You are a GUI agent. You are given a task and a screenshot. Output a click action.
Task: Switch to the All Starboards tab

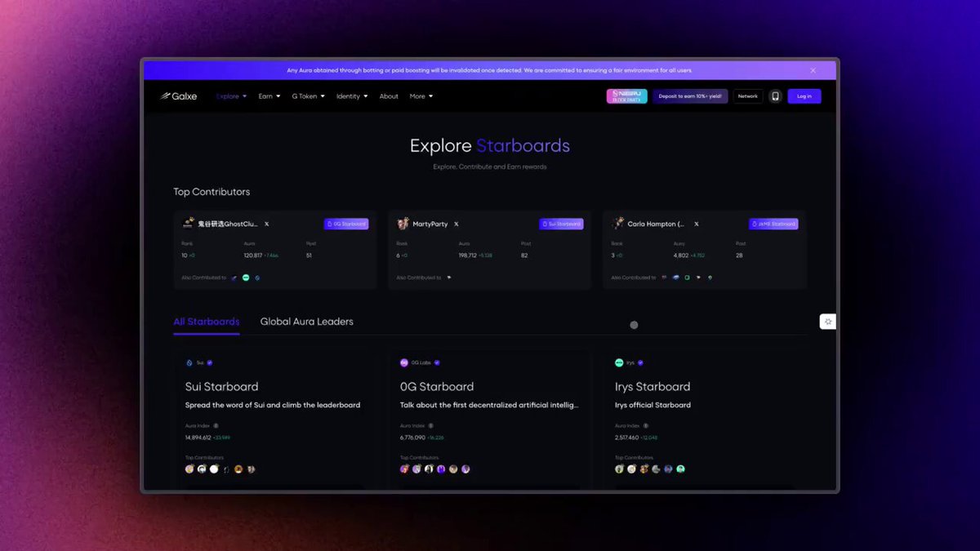(x=207, y=322)
